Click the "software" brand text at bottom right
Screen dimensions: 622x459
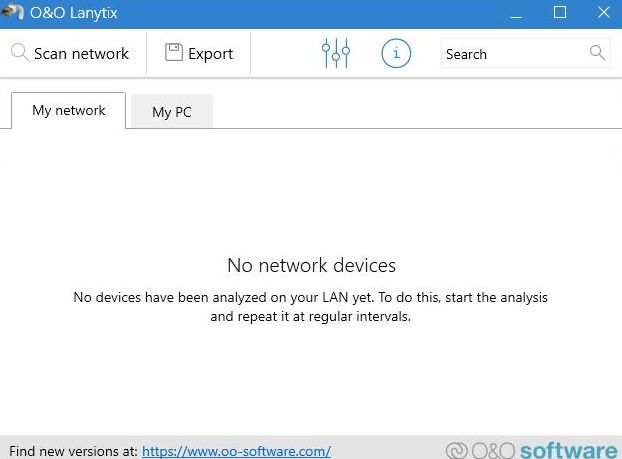coord(569,450)
